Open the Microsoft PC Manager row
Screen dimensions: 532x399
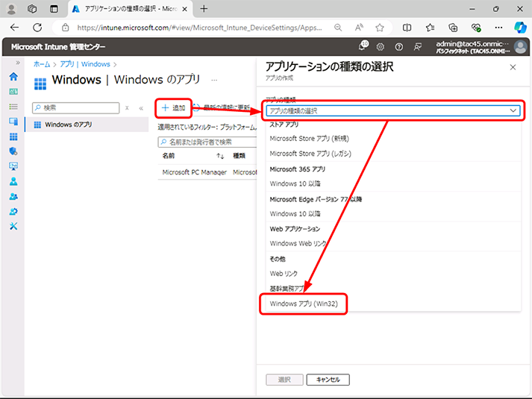[x=207, y=172]
